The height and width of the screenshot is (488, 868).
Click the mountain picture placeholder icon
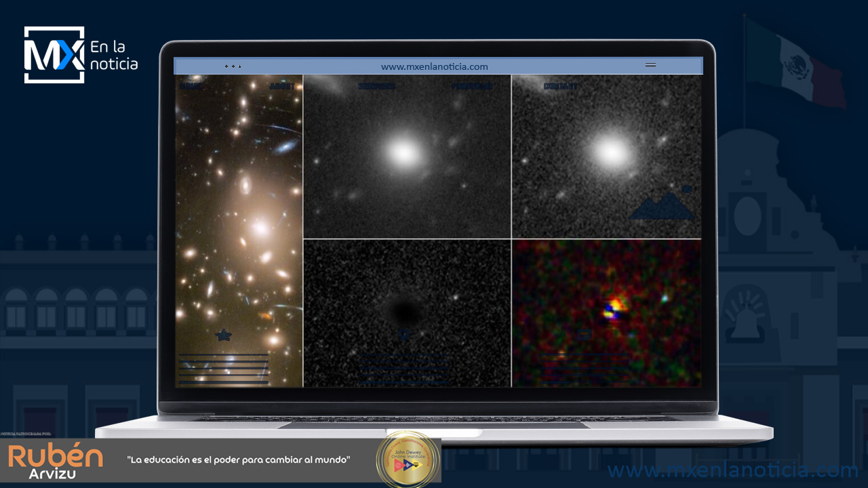663,203
